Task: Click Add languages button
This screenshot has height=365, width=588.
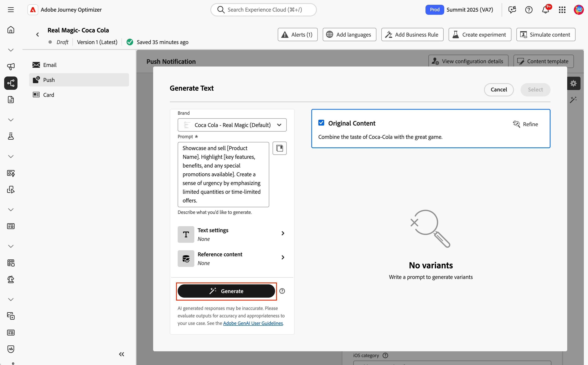Action: (349, 35)
